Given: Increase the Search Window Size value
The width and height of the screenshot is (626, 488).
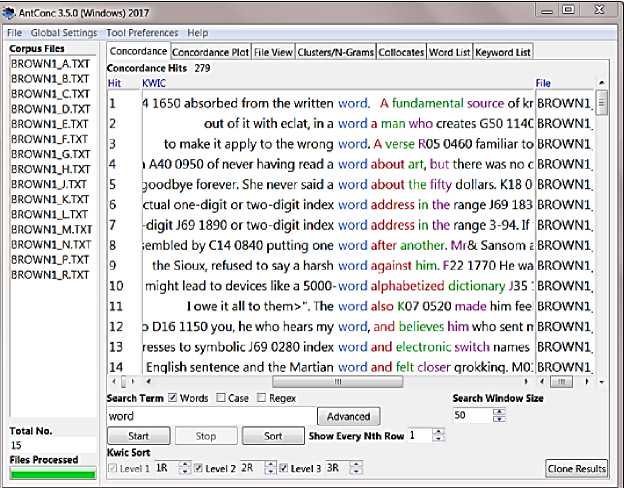Looking at the screenshot, I should [x=499, y=412].
